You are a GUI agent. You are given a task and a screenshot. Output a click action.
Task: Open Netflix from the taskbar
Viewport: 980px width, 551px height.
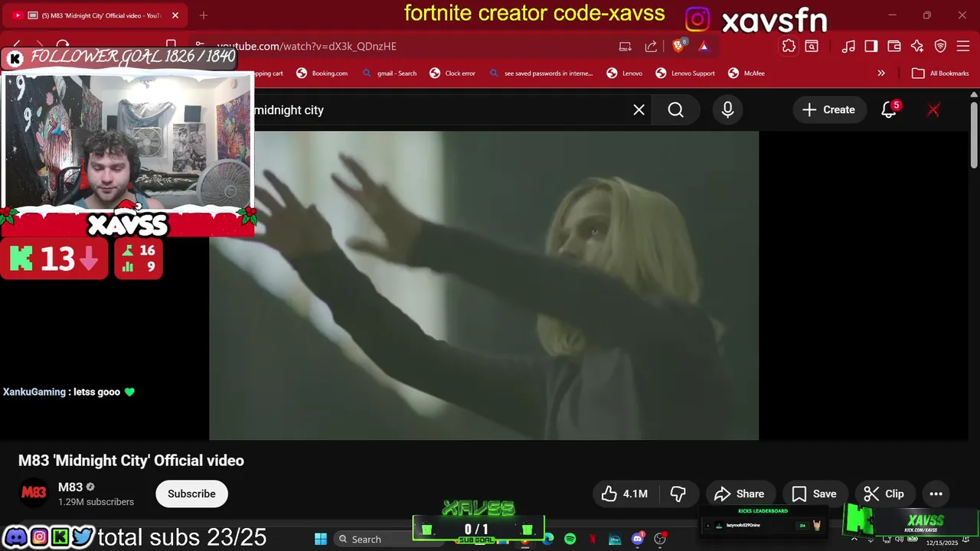593,539
